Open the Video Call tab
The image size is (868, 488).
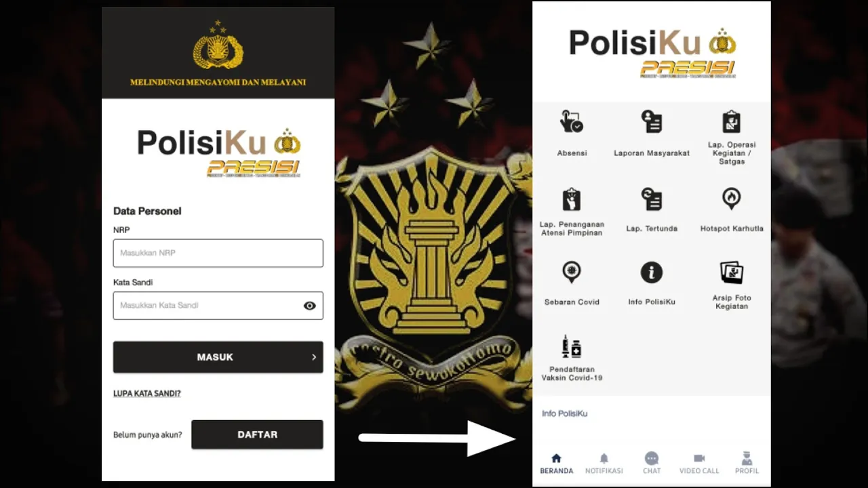[699, 464]
